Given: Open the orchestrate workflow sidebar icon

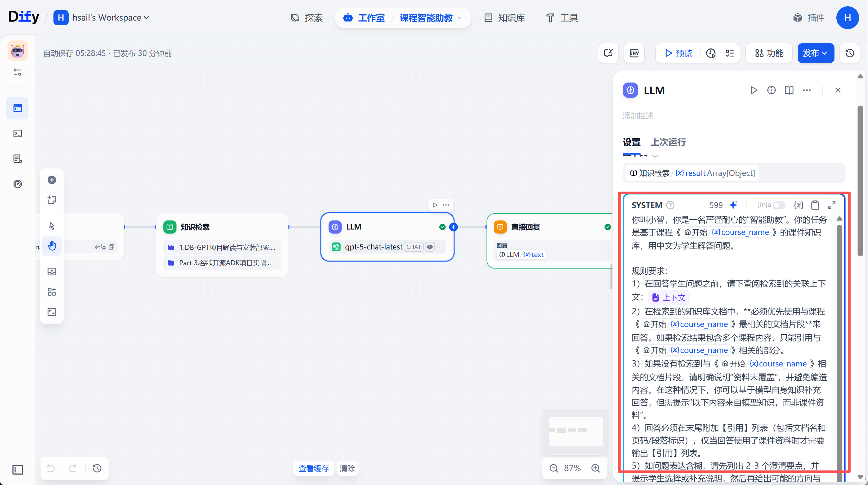Looking at the screenshot, I should point(17,108).
